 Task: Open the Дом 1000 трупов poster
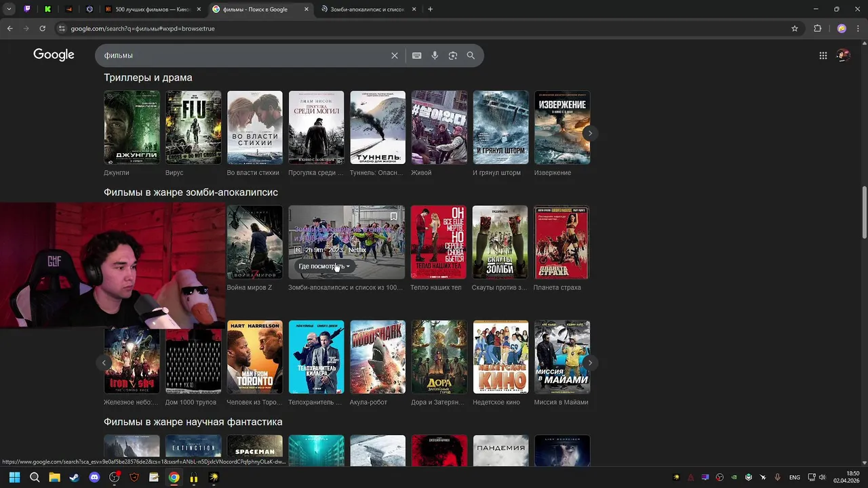coord(193,361)
